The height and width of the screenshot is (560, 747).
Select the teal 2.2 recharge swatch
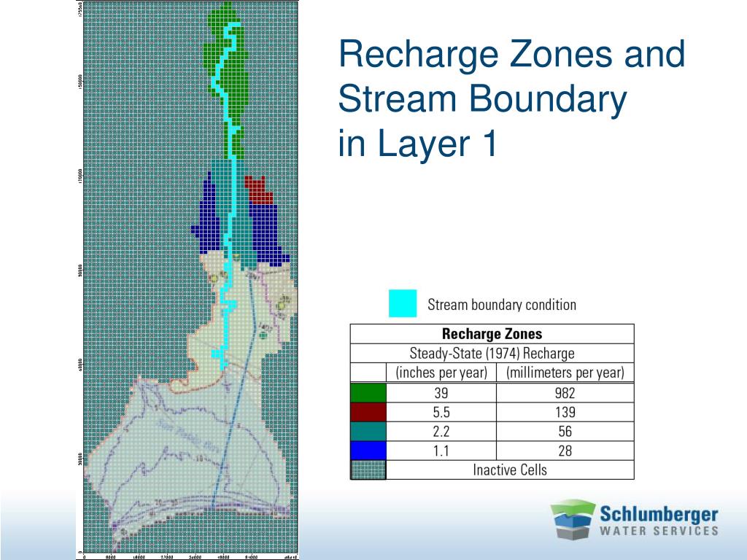(x=368, y=432)
